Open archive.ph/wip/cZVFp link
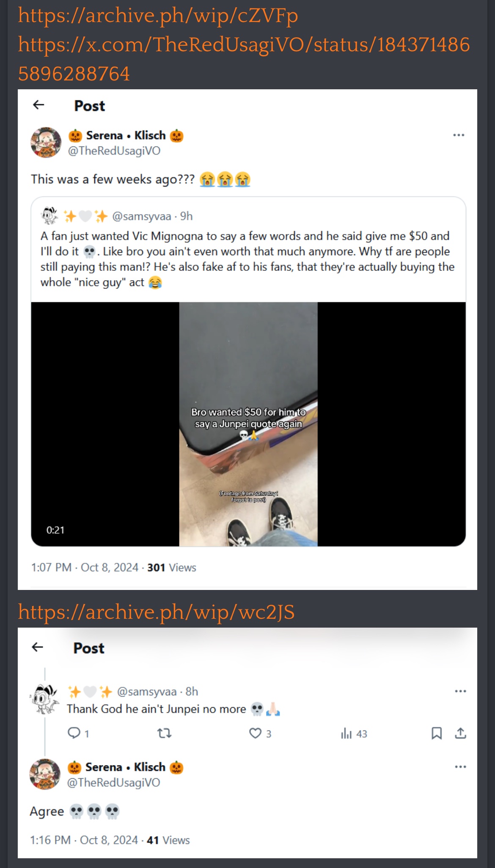This screenshot has width=495, height=868. 158,16
